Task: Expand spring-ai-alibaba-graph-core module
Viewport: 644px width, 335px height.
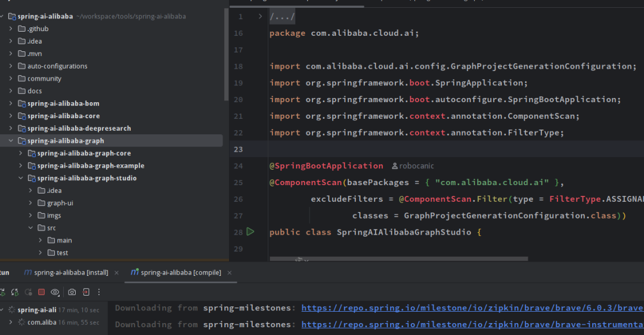Action: [x=20, y=153]
